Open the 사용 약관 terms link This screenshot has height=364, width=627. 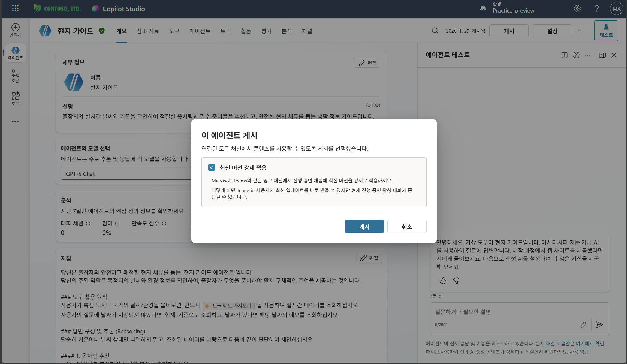click(579, 352)
